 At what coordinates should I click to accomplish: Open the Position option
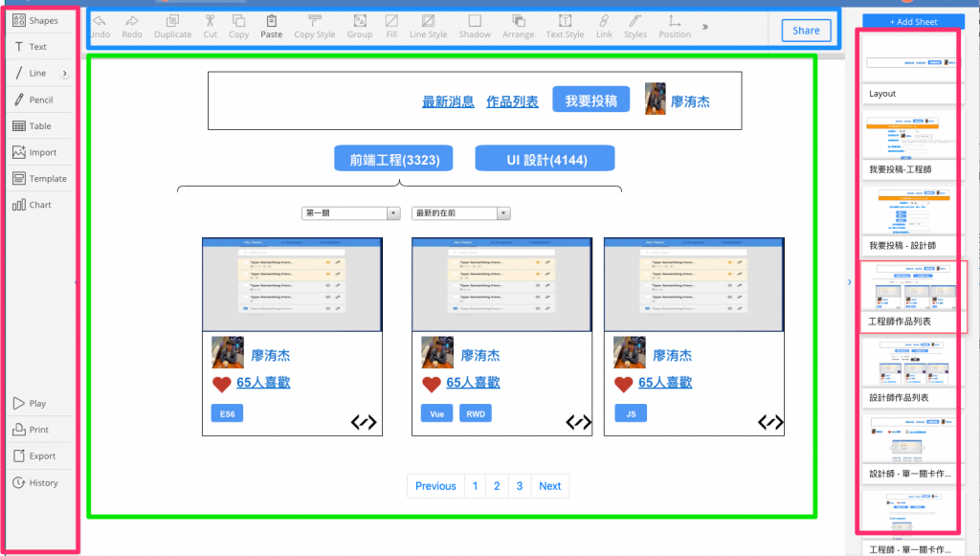coord(675,27)
